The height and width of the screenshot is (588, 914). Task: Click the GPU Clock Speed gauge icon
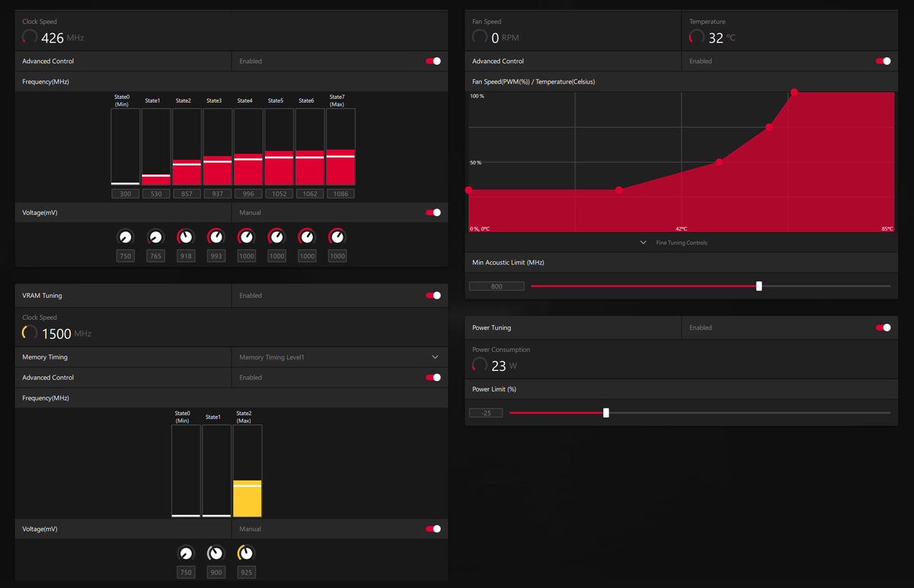pyautogui.click(x=30, y=37)
